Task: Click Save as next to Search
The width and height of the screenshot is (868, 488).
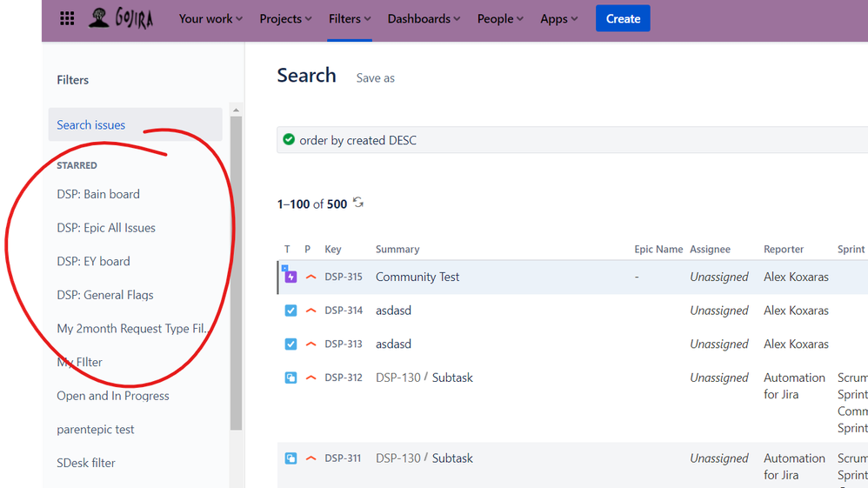Action: (x=376, y=78)
